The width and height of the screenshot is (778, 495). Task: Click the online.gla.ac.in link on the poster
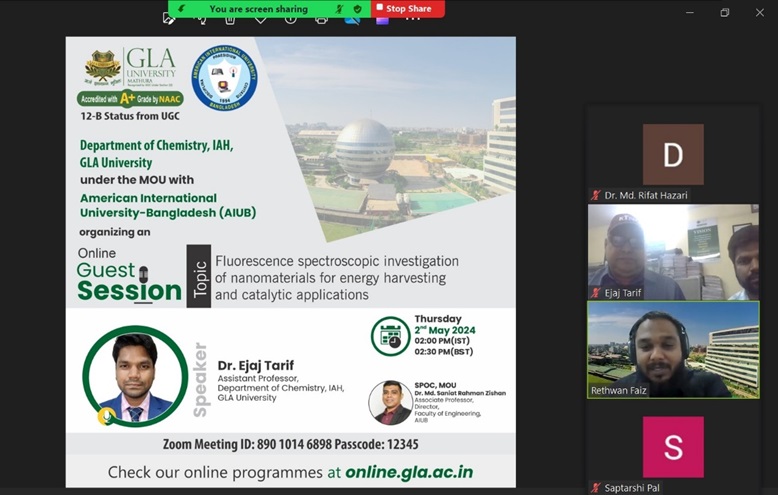click(409, 471)
